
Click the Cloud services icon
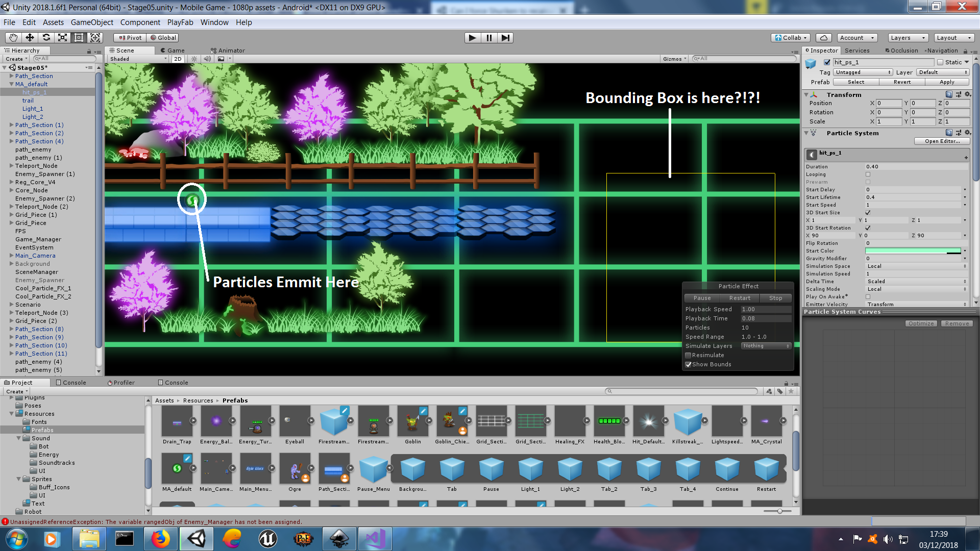point(823,38)
